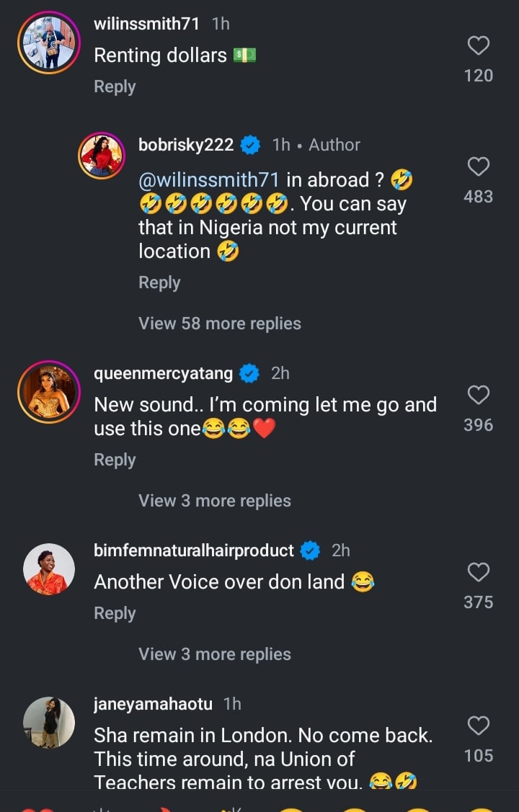Expand "View 58 more replies"
519x812 pixels.
click(x=219, y=324)
